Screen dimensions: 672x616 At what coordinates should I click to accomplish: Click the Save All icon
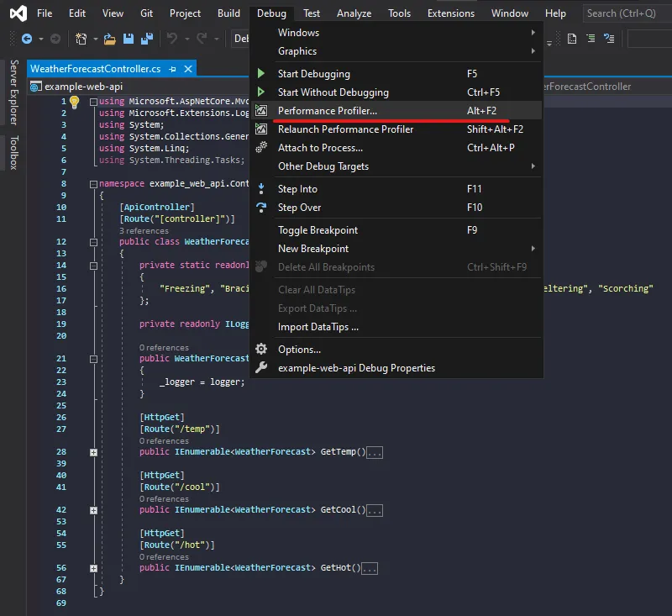click(x=147, y=39)
